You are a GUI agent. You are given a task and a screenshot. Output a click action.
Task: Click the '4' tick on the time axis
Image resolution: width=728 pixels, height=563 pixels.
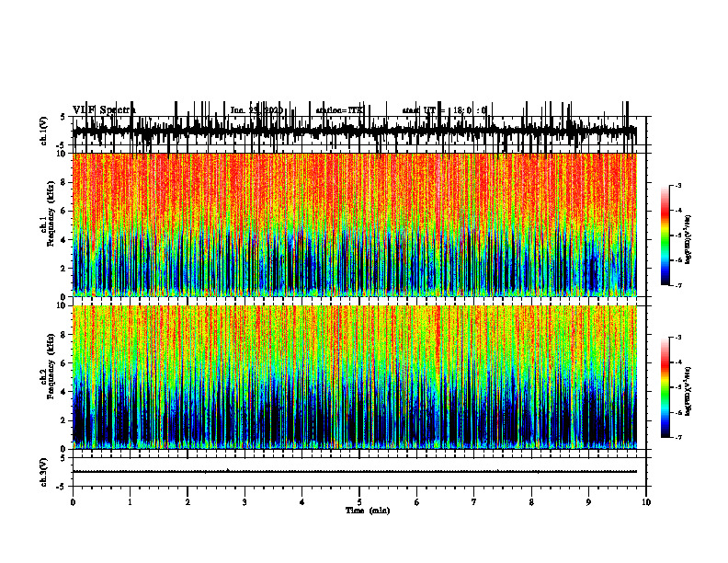pyautogui.click(x=302, y=502)
